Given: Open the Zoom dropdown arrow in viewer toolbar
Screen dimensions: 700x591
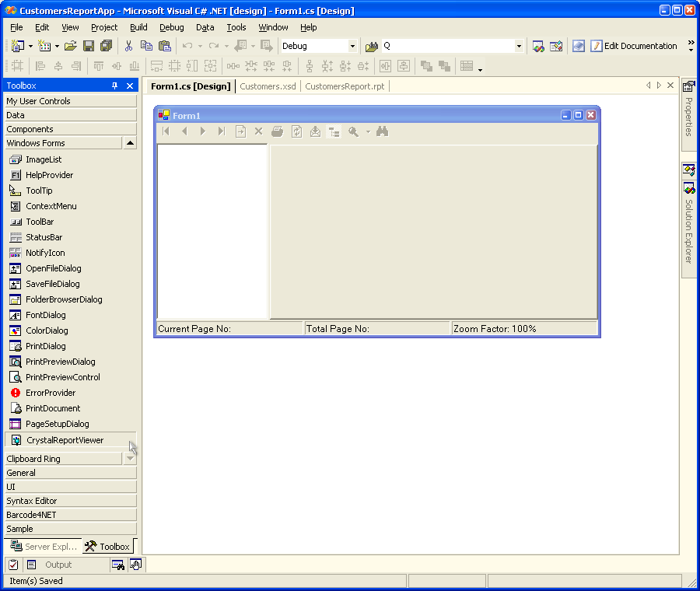Looking at the screenshot, I should click(368, 131).
